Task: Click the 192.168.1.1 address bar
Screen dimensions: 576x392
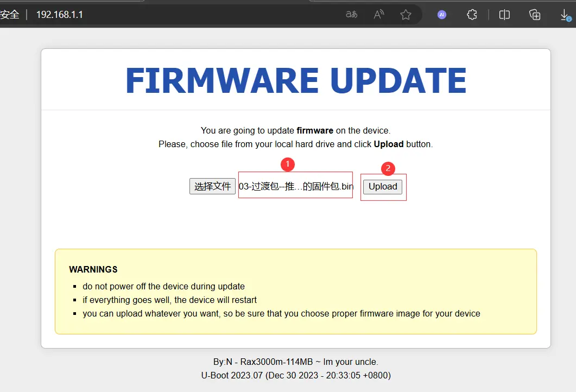Action: 60,15
